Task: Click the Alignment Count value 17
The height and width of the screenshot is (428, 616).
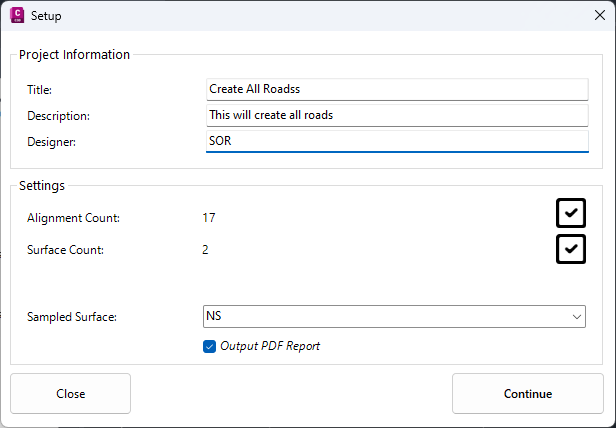Action: tap(209, 218)
